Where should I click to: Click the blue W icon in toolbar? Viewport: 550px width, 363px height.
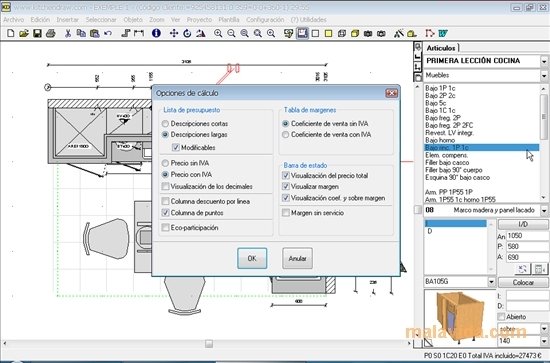[x=443, y=33]
